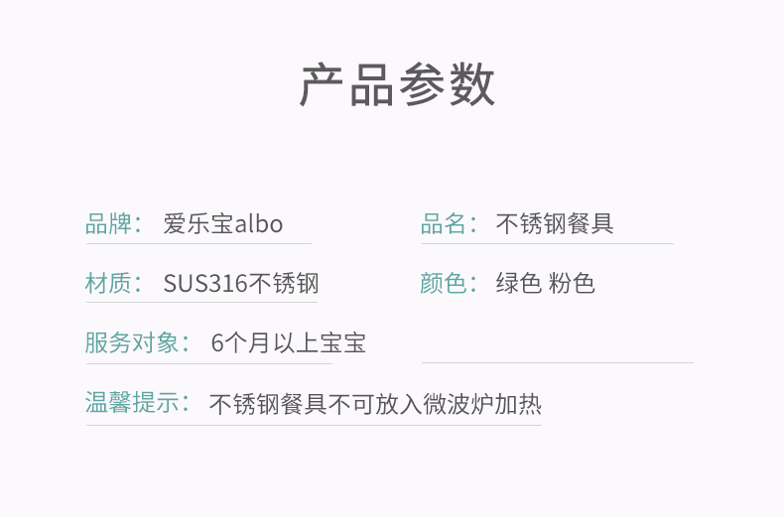The height and width of the screenshot is (532, 784).
Task: Select the 温馨提示 label
Action: 132,402
